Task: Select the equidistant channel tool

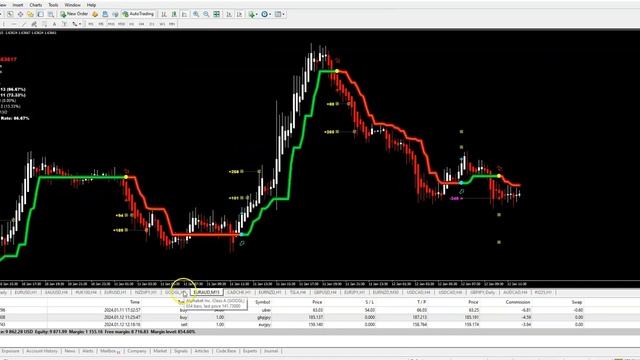Action: [x=34, y=24]
